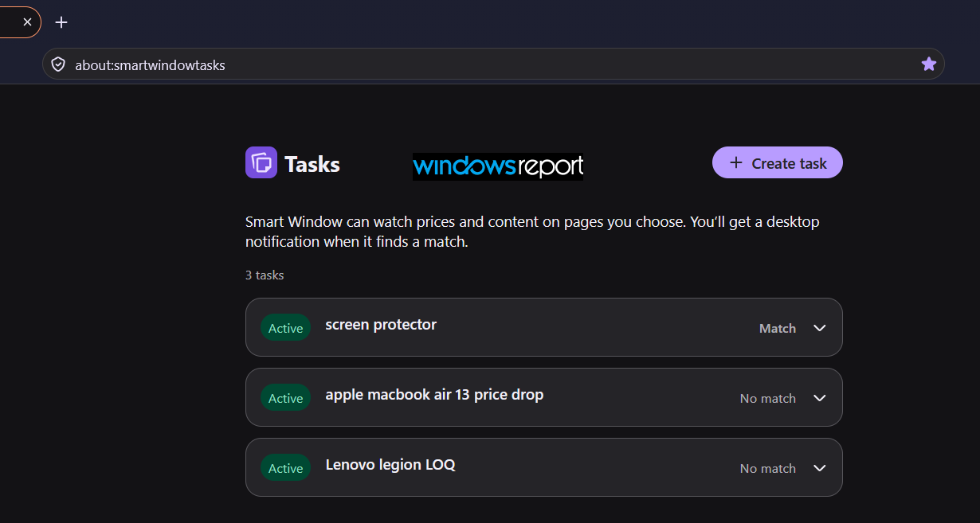The width and height of the screenshot is (980, 523).
Task: Click the plus icon in Create task
Action: [736, 162]
